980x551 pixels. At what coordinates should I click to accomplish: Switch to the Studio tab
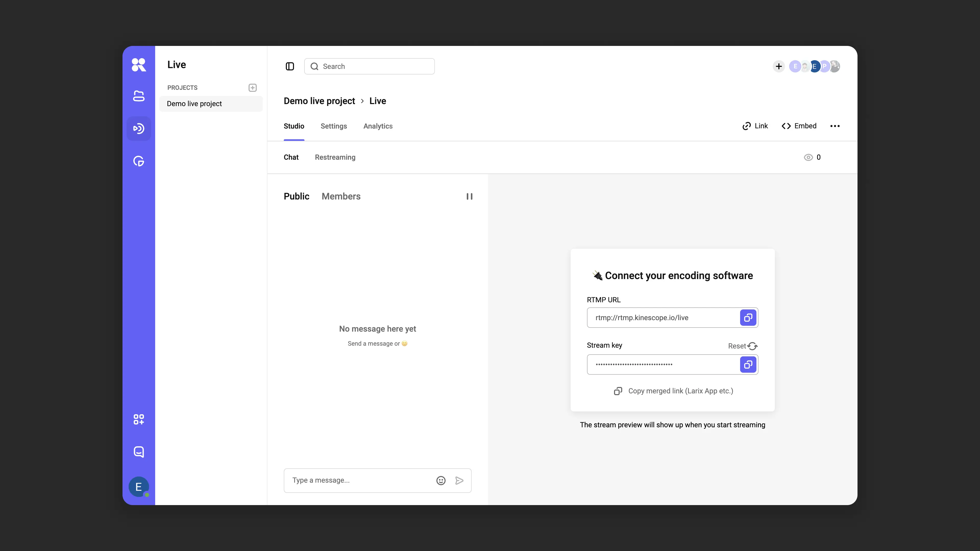(294, 126)
